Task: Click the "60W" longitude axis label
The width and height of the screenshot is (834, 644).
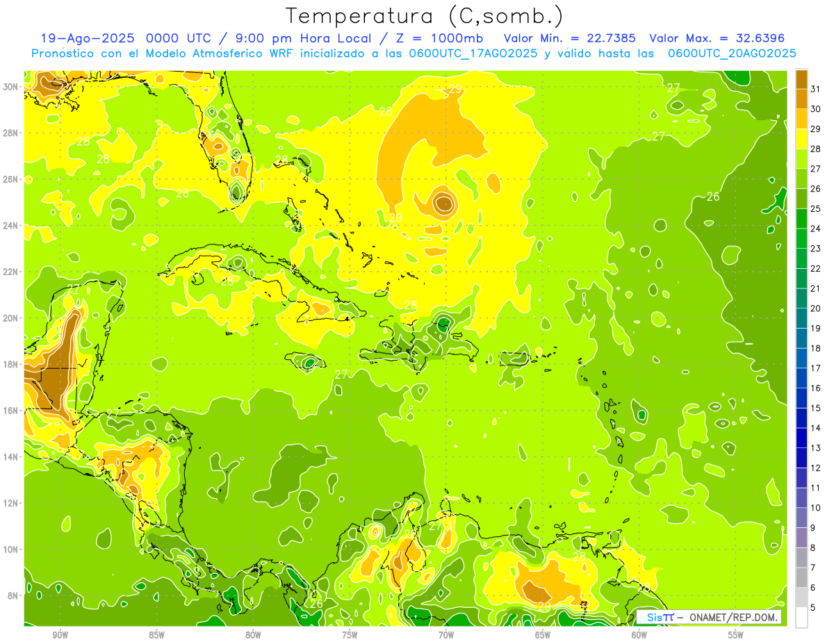Action: tap(639, 635)
